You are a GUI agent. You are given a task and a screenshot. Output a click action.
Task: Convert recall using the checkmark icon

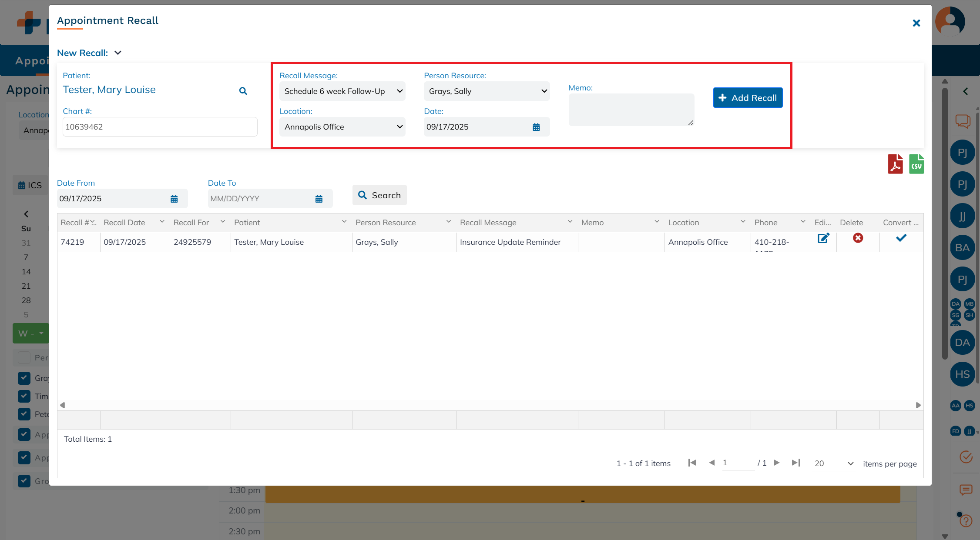(901, 238)
